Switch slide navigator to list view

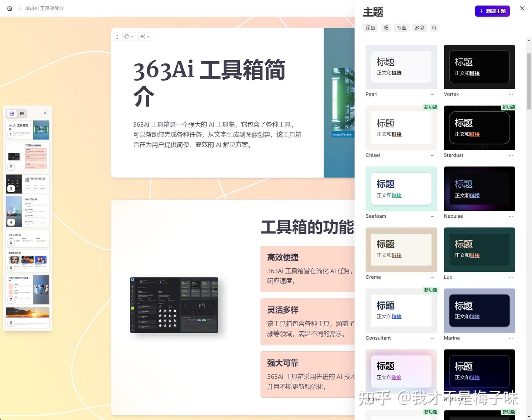point(22,113)
